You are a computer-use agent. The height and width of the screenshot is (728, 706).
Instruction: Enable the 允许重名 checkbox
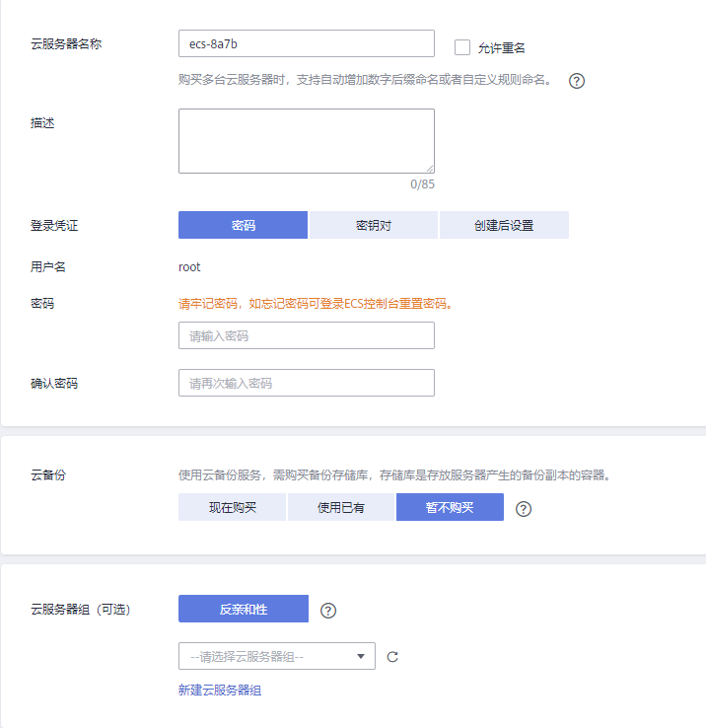[462, 47]
